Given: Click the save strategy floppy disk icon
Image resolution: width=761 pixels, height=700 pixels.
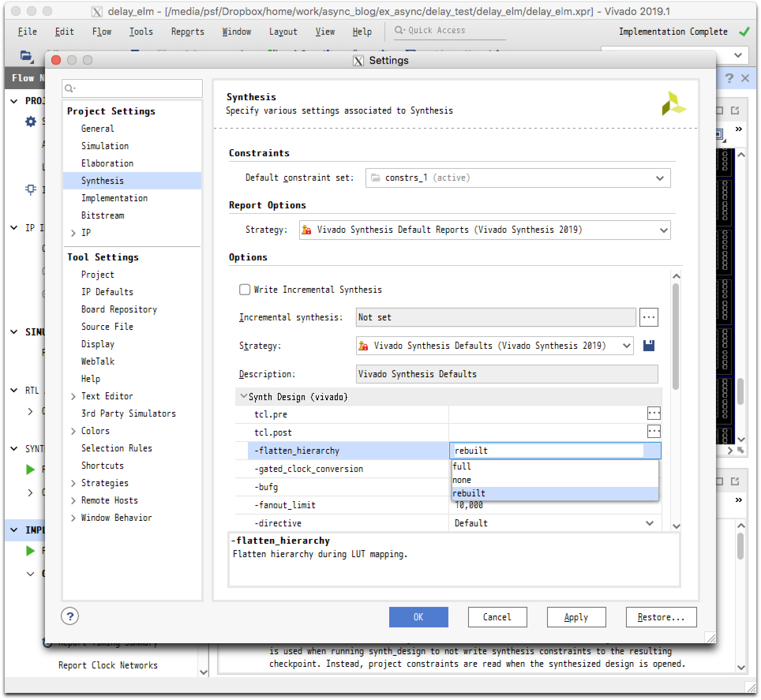Looking at the screenshot, I should click(x=649, y=346).
